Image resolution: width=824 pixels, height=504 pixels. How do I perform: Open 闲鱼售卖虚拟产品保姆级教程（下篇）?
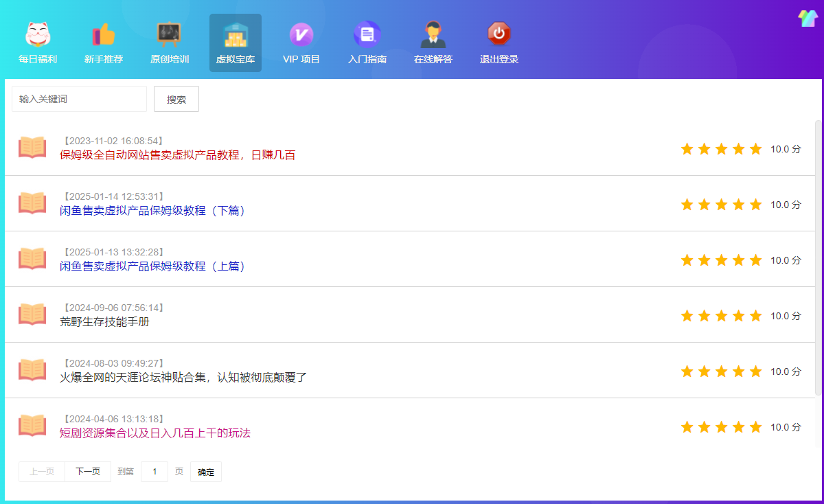click(153, 211)
